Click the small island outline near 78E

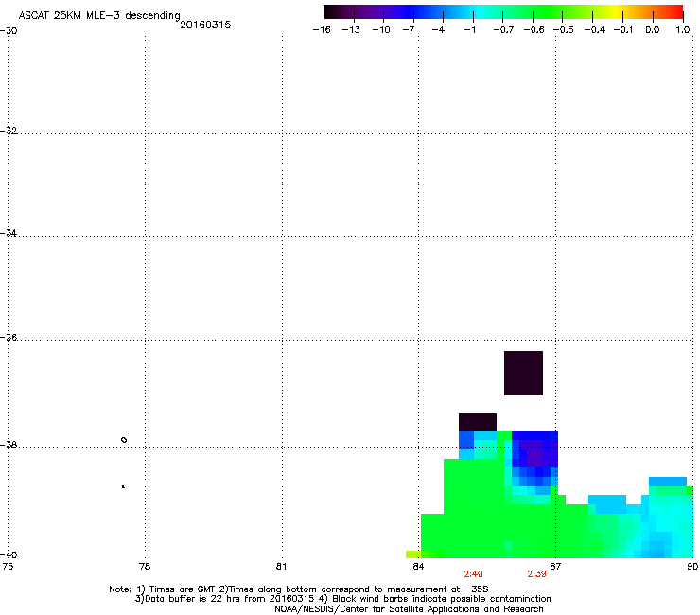pos(124,440)
